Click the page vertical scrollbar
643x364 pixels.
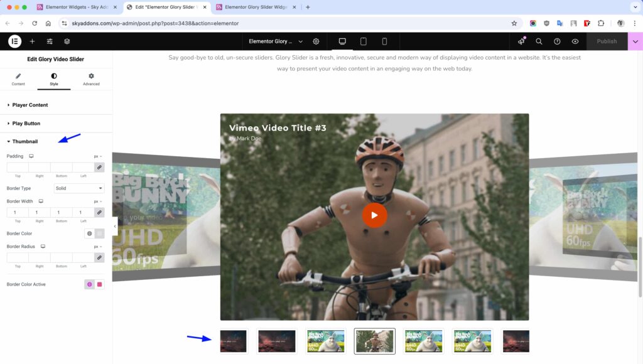(640, 267)
